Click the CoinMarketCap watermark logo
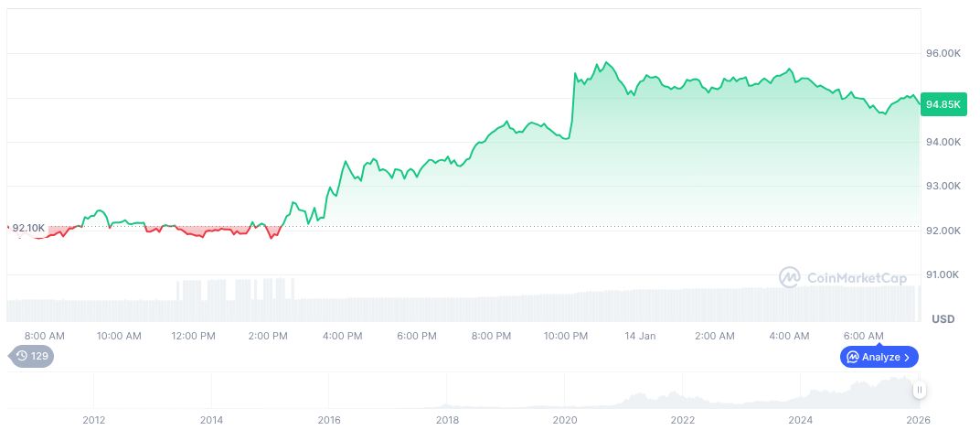Image resolution: width=980 pixels, height=430 pixels. 843,277
